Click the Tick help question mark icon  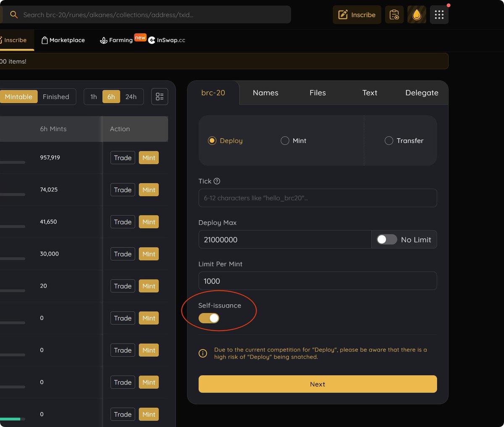click(x=217, y=181)
